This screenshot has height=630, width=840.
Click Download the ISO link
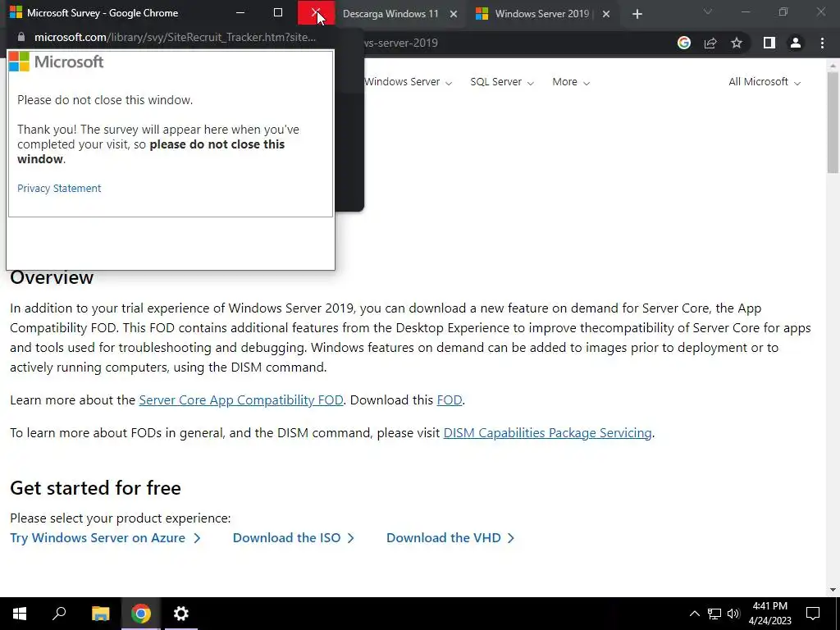[x=294, y=538]
